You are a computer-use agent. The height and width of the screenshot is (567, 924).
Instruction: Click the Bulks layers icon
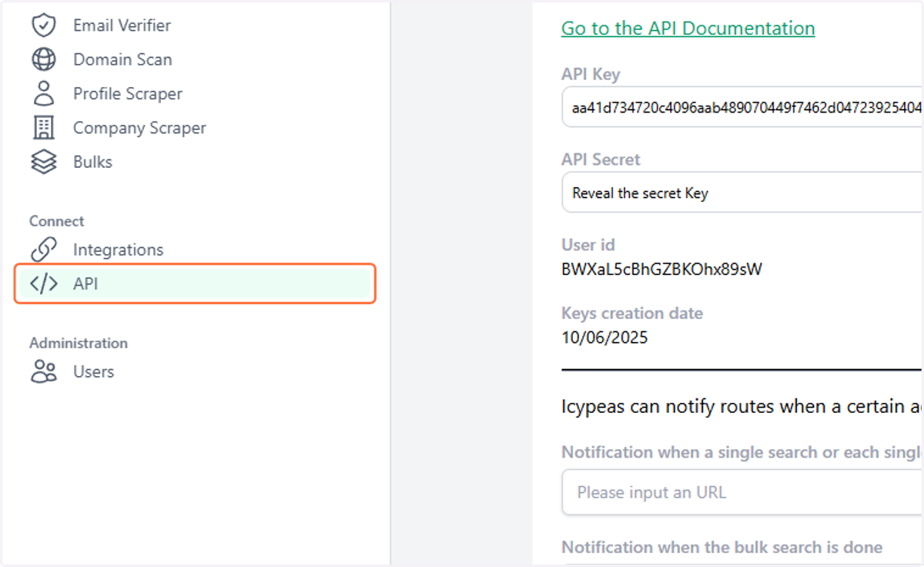[x=43, y=162]
